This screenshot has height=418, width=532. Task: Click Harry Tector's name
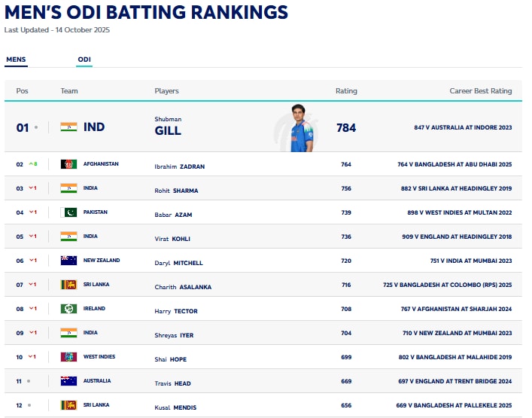click(x=175, y=311)
